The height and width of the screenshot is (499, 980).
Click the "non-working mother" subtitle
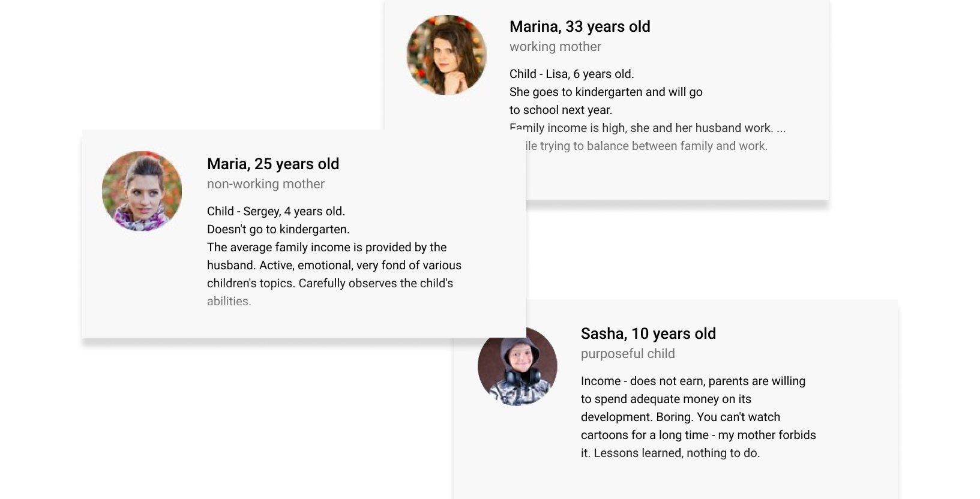pos(266,184)
